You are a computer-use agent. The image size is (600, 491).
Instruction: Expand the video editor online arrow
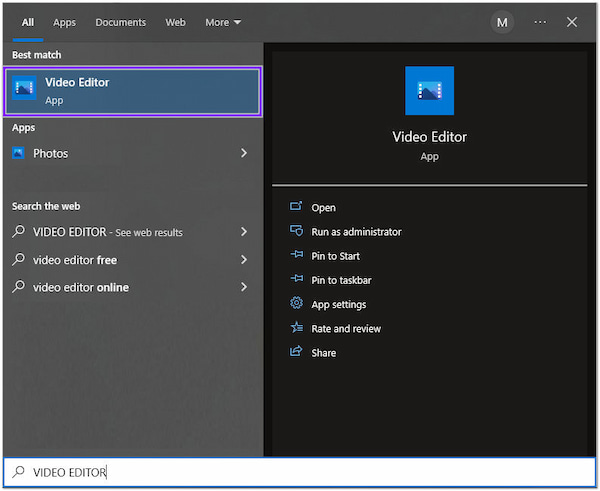[x=244, y=287]
